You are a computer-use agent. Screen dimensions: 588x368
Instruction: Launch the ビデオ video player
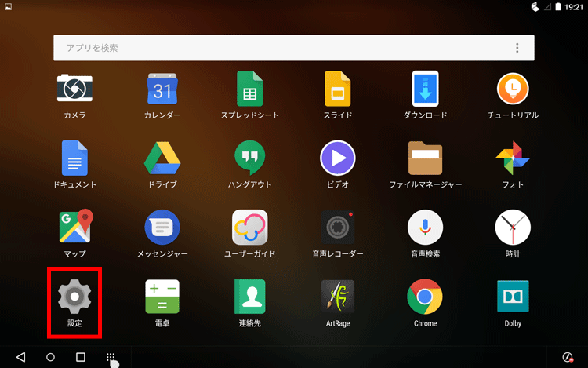[x=337, y=158]
